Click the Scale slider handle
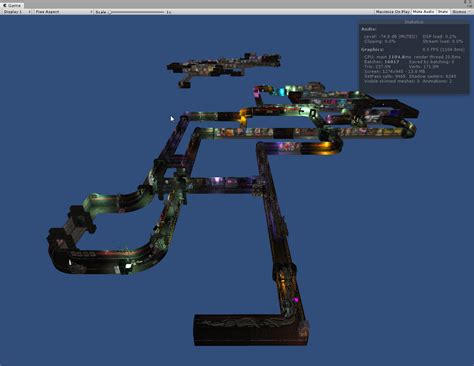 (110, 12)
